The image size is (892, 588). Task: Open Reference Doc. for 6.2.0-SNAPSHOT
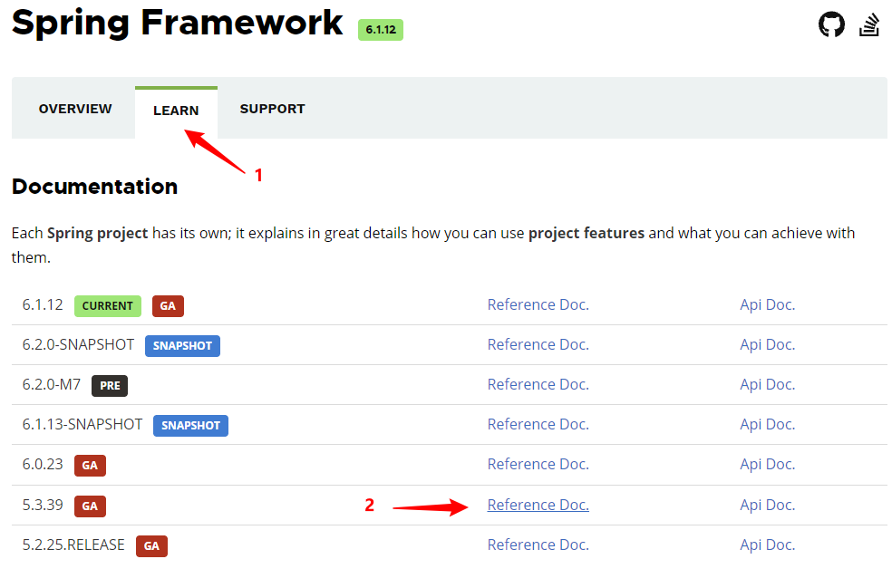538,344
